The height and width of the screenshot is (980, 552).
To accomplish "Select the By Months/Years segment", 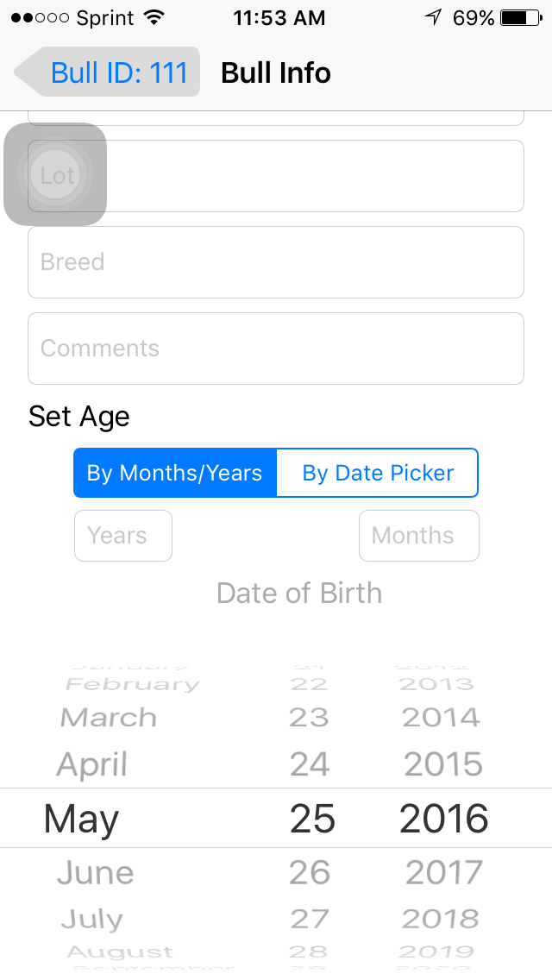I will 175,473.
